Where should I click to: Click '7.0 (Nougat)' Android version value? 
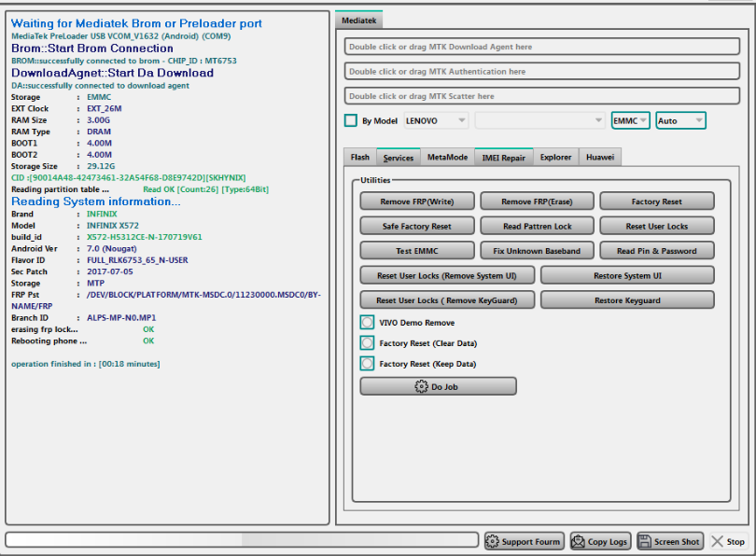pos(111,248)
